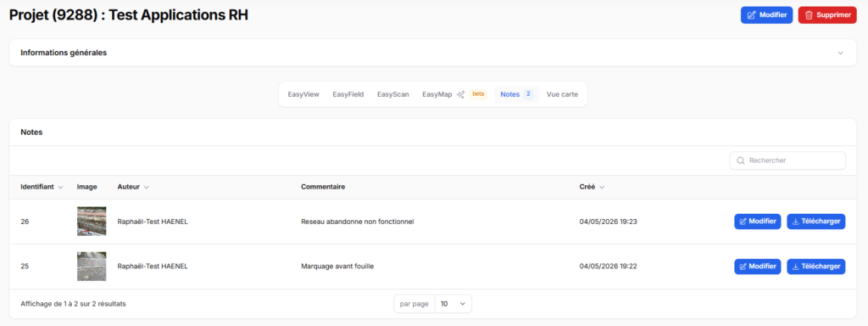Click identifier cell 25

pos(25,266)
